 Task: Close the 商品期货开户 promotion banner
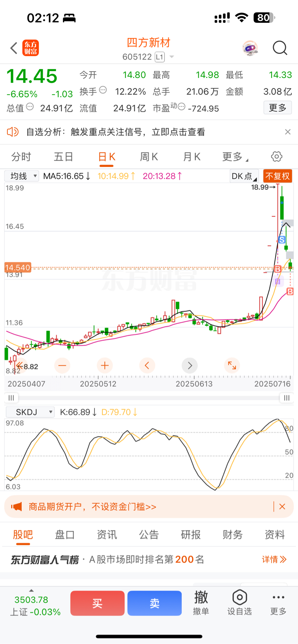282,506
